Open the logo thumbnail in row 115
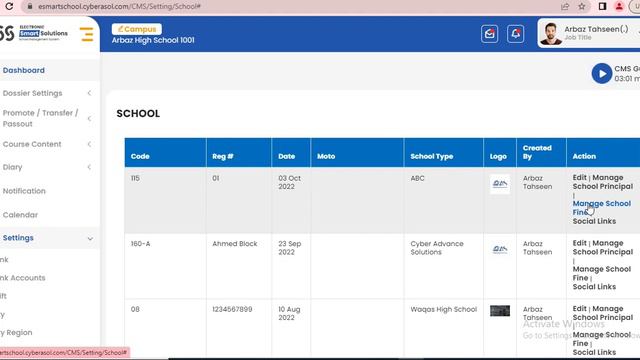Viewport: 640px width, 360px height. pos(500,184)
